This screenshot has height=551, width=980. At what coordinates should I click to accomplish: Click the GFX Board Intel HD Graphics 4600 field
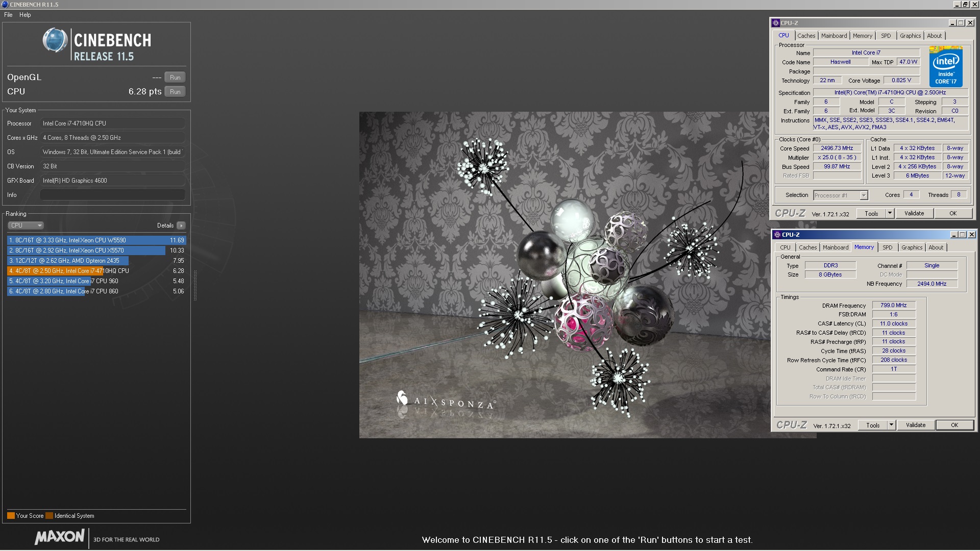(x=112, y=181)
